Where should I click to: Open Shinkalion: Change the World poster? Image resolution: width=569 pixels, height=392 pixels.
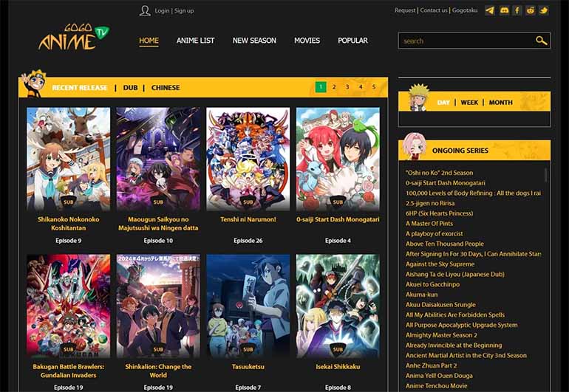coord(158,306)
